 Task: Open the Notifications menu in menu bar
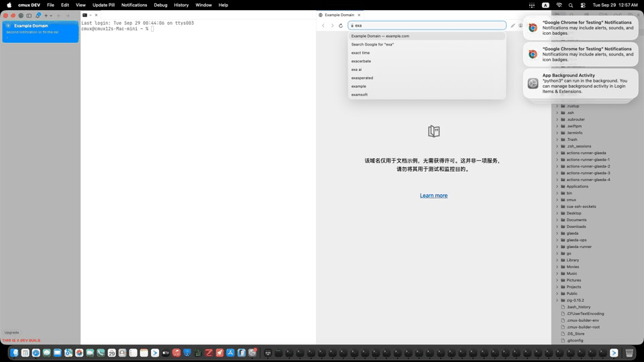[x=134, y=5]
